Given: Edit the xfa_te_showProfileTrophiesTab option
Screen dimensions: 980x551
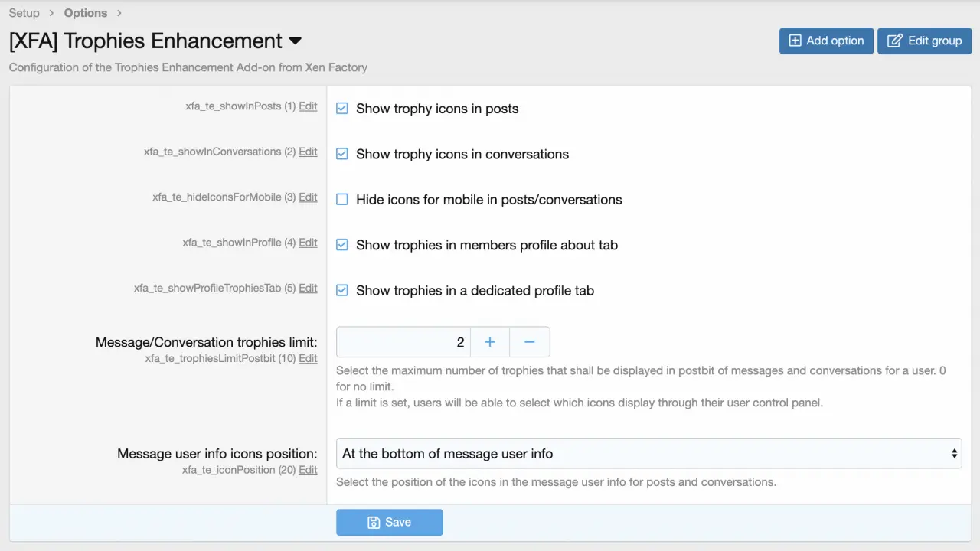Looking at the screenshot, I should pyautogui.click(x=308, y=289).
